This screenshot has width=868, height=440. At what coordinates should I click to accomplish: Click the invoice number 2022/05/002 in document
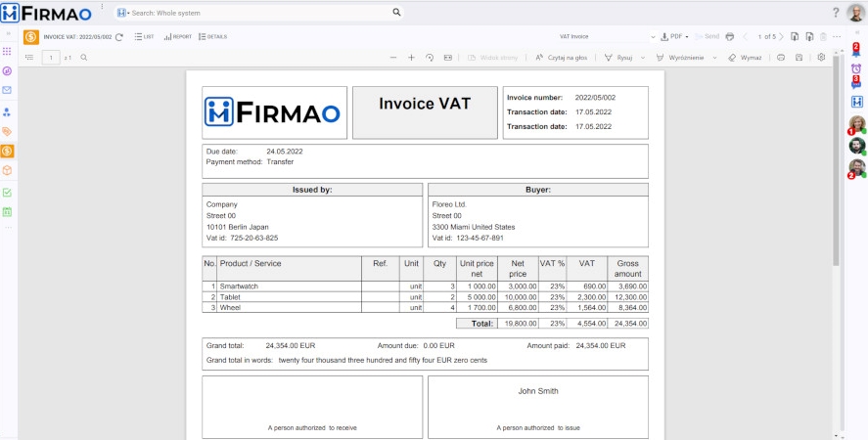pos(595,98)
